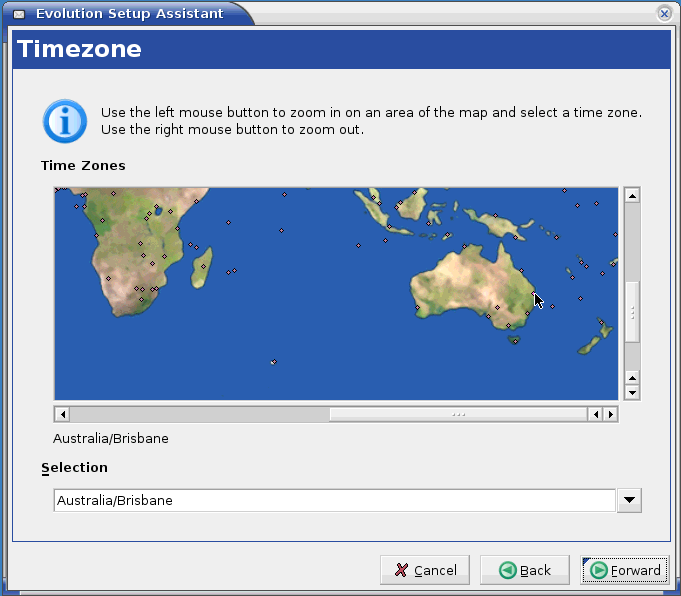Click the envelope icon in the title bar
681x596 pixels.
click(x=18, y=14)
